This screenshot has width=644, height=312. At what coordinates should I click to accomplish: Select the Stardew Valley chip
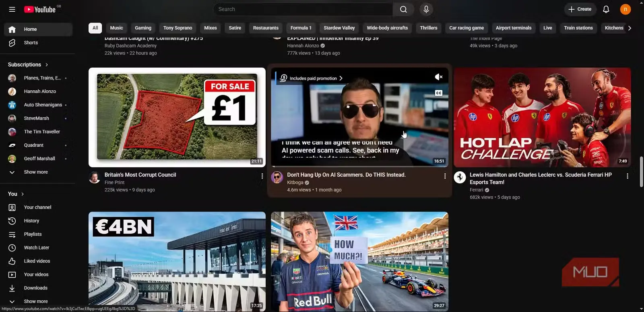339,28
